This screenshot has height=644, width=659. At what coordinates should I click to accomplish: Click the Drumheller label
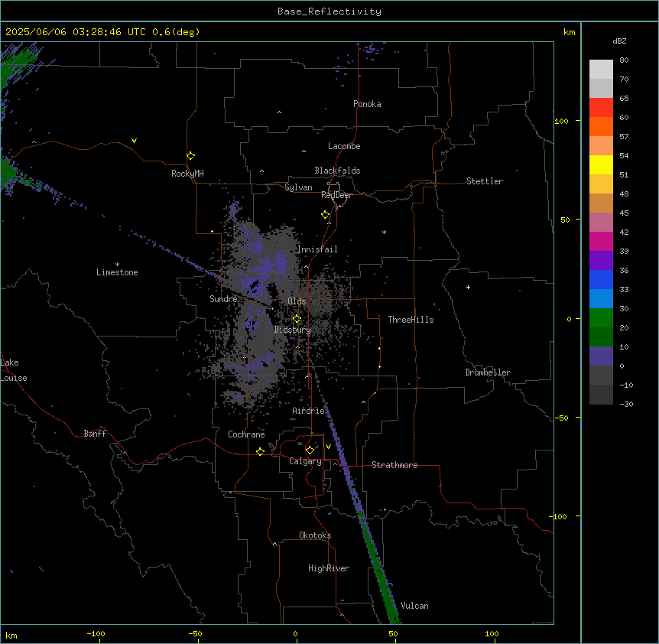488,372
